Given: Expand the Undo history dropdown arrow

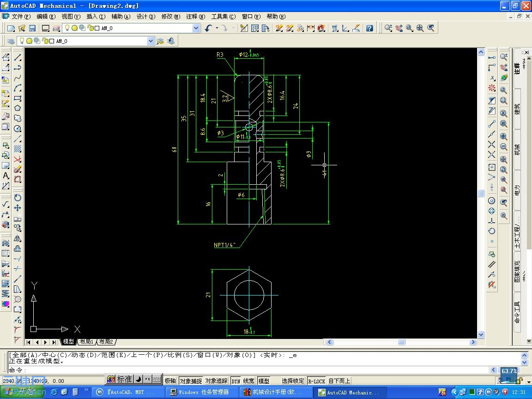Looking at the screenshot, I should (x=217, y=28).
